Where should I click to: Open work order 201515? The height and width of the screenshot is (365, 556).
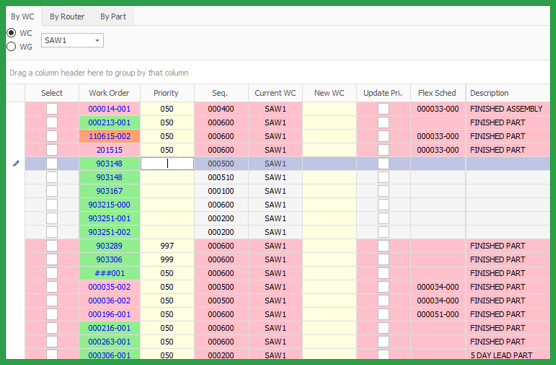point(109,150)
